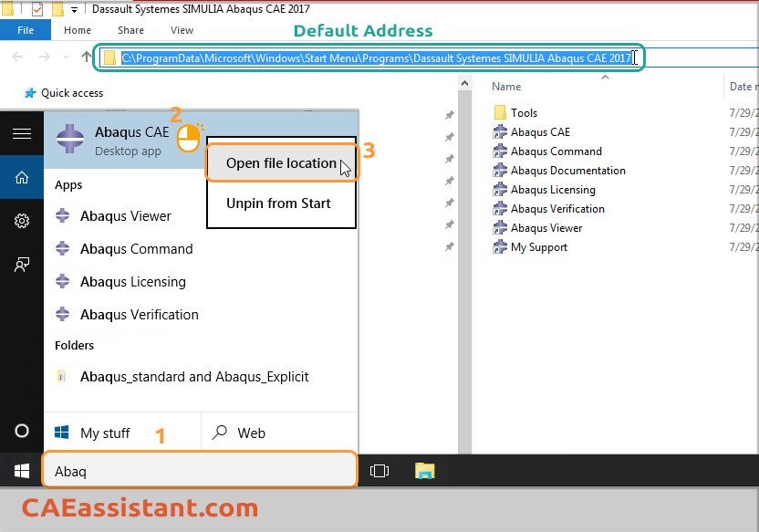Sort by the Name column header
Image resolution: width=759 pixels, height=532 pixels.
[x=506, y=86]
